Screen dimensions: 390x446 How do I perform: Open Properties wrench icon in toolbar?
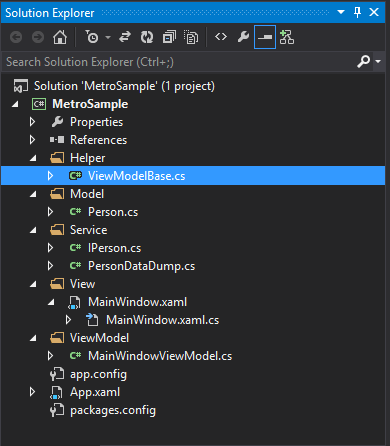pos(243,37)
